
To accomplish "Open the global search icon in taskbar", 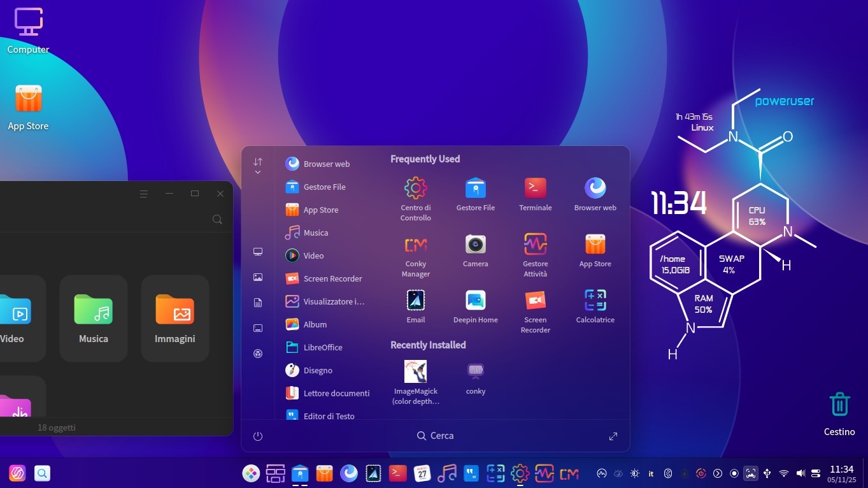I will pos(42,473).
